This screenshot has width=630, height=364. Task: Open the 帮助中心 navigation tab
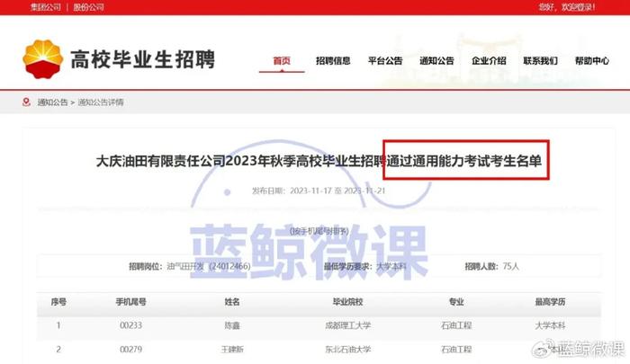592,60
